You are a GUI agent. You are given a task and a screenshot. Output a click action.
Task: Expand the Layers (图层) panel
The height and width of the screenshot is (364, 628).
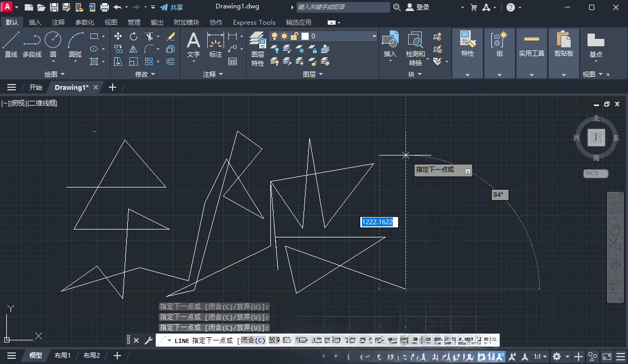pos(313,74)
